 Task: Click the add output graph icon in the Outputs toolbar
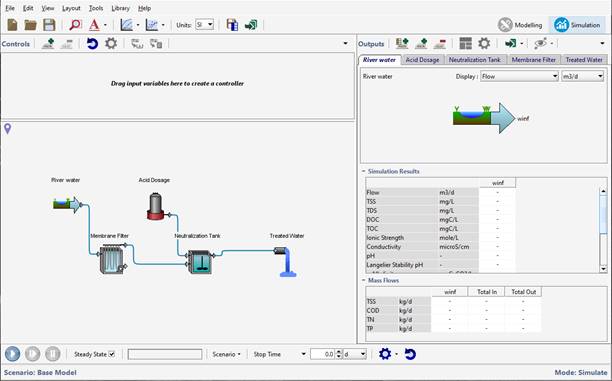click(x=421, y=44)
